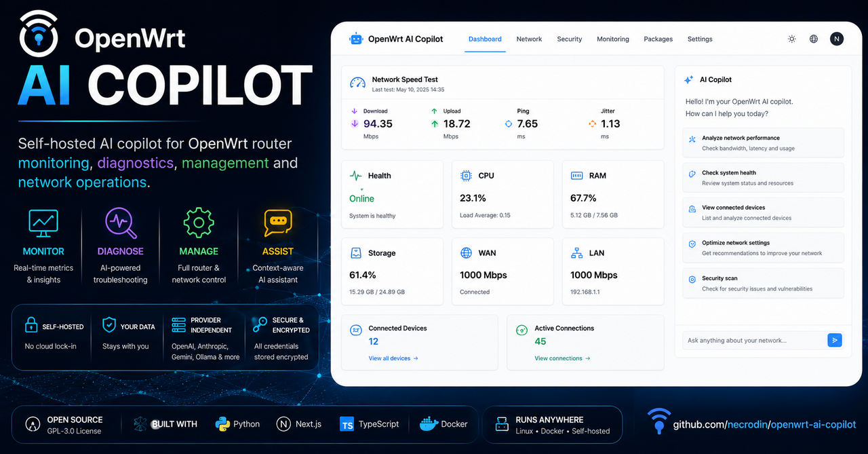868x454 pixels.
Task: Open the Security tab
Action: point(570,39)
